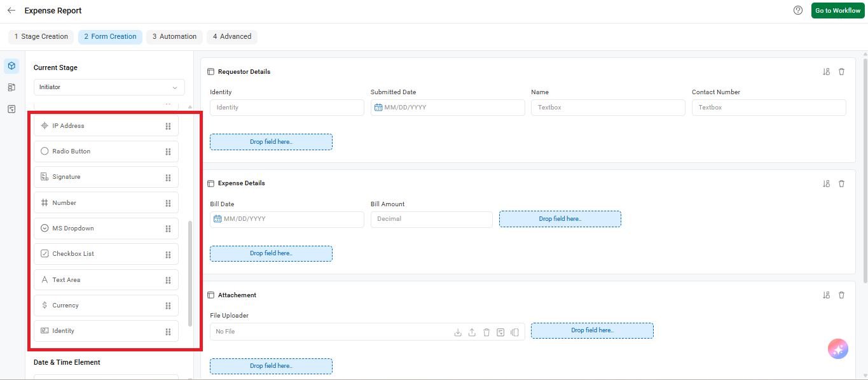Delete the Requestor Details section via trash icon
868x380 pixels.
pos(841,72)
